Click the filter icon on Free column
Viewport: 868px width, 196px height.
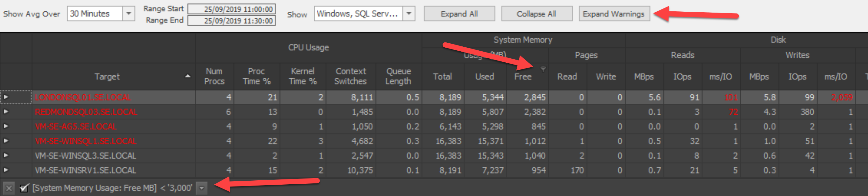coord(543,69)
